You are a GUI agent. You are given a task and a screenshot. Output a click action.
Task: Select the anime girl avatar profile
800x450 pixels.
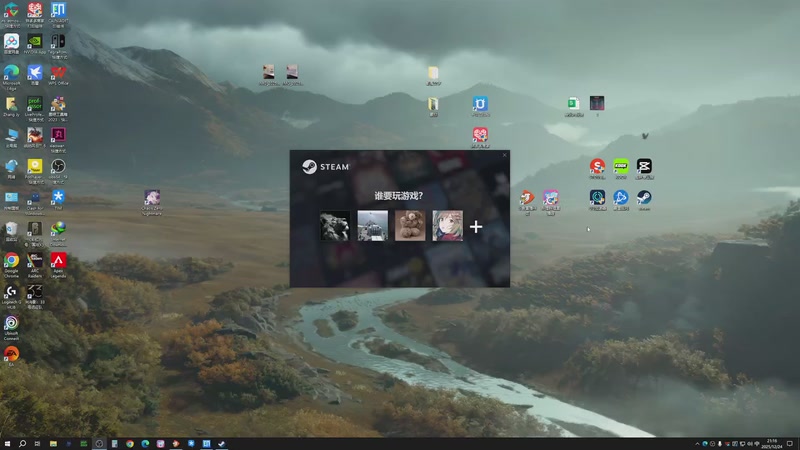pyautogui.click(x=447, y=226)
